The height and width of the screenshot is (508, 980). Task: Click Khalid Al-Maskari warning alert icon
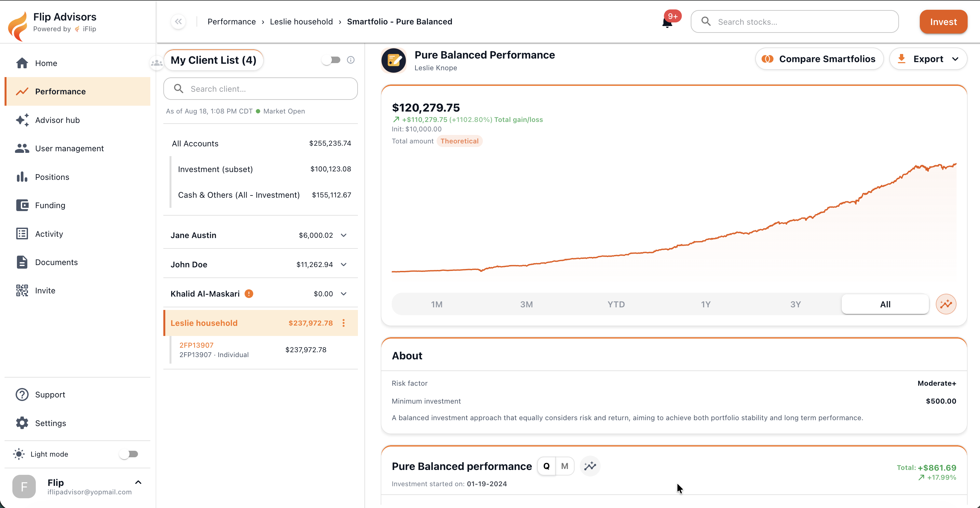point(249,294)
